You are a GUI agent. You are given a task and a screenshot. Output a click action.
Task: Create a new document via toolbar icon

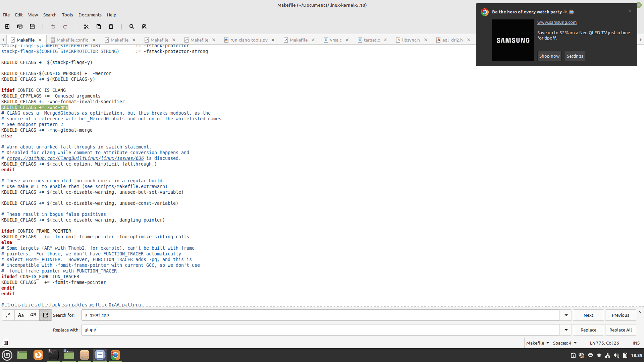[7, 26]
